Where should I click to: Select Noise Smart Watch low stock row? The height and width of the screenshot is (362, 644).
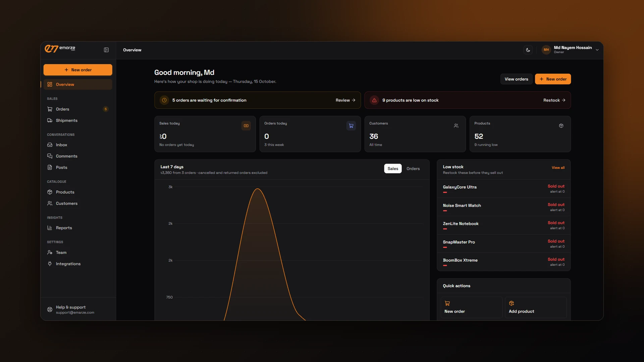(x=503, y=207)
